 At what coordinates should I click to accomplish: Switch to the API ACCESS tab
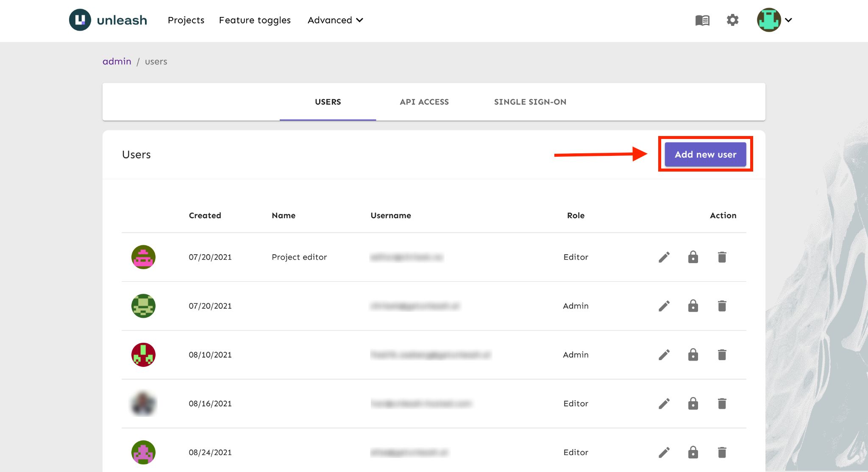tap(424, 102)
